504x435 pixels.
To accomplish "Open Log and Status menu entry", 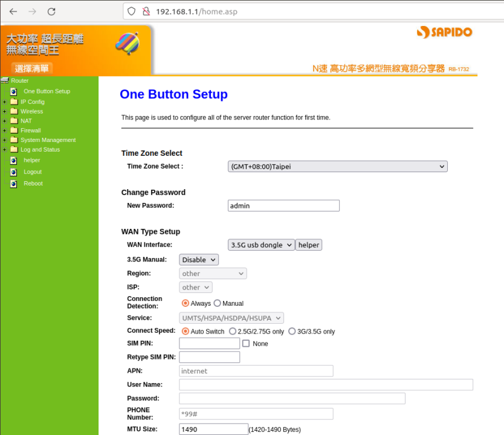I will (x=40, y=150).
